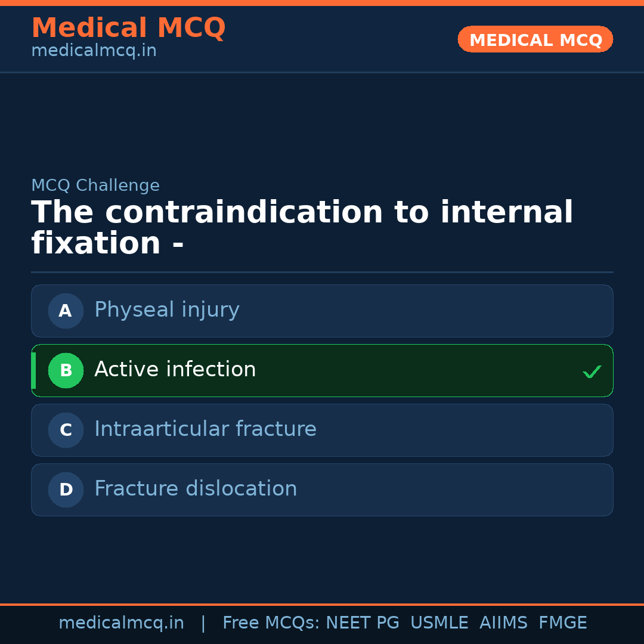Click the green highlight bar beside option B
This screenshot has width=644, height=644.
pos(33,370)
